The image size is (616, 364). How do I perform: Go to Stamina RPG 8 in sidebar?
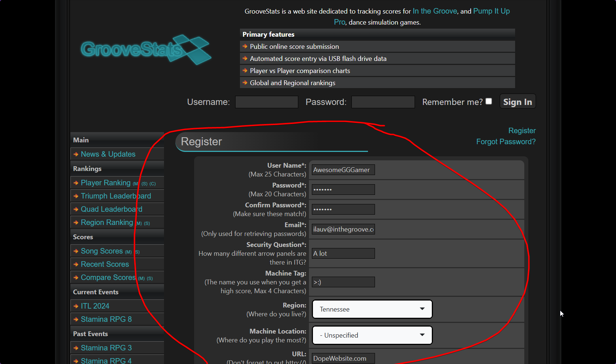[x=106, y=319]
